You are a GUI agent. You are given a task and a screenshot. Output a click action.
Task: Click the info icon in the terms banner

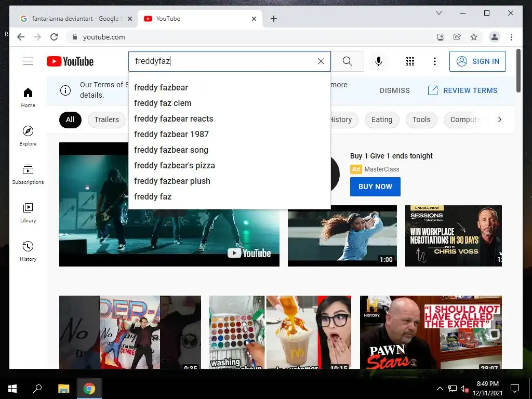click(x=65, y=90)
